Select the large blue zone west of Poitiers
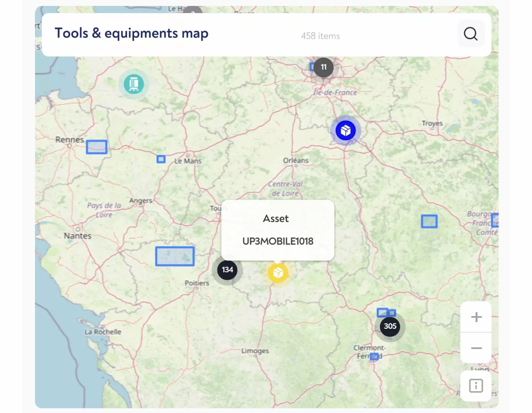Image resolution: width=532 pixels, height=413 pixels. [x=175, y=256]
